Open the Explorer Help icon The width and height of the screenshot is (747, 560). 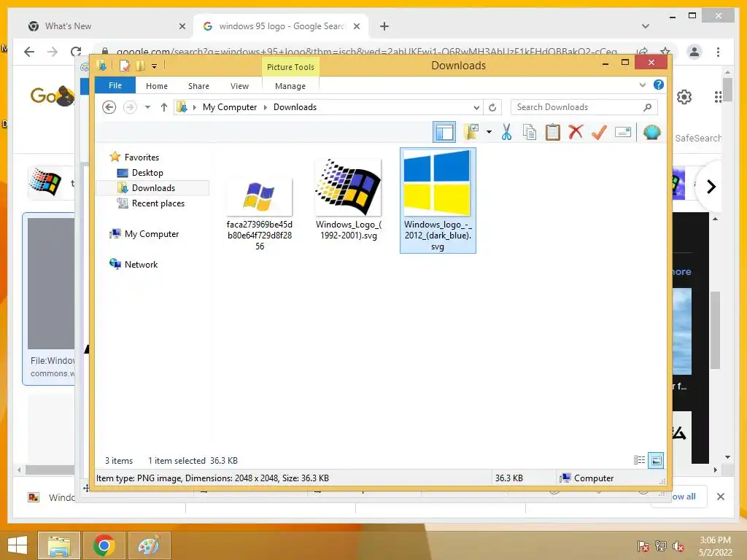click(659, 85)
